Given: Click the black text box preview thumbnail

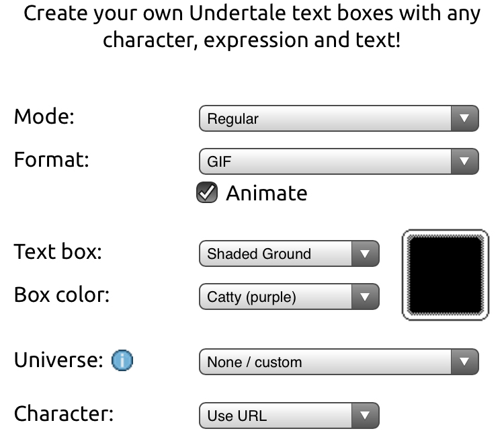Looking at the screenshot, I should (x=445, y=274).
